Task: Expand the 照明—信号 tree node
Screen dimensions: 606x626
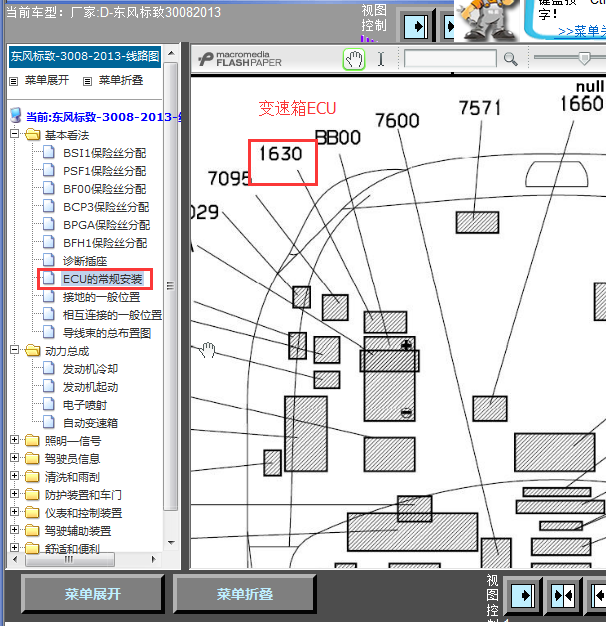Action: click(x=14, y=440)
